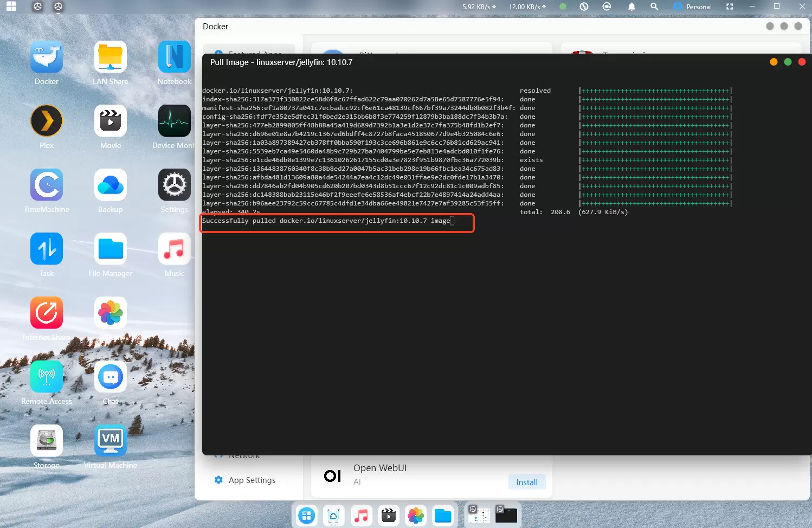Click the second top-bar running-app gear icon
Screen dimensions: 812x528
click(x=58, y=7)
